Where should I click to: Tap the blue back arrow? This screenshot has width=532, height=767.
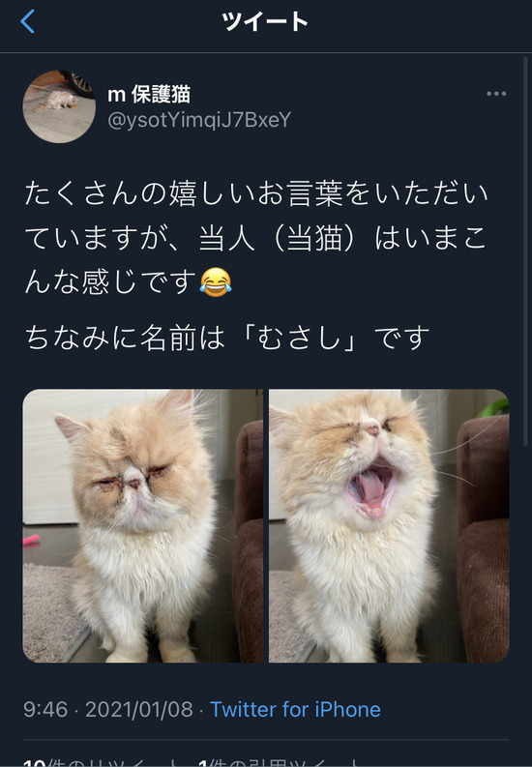(x=27, y=21)
